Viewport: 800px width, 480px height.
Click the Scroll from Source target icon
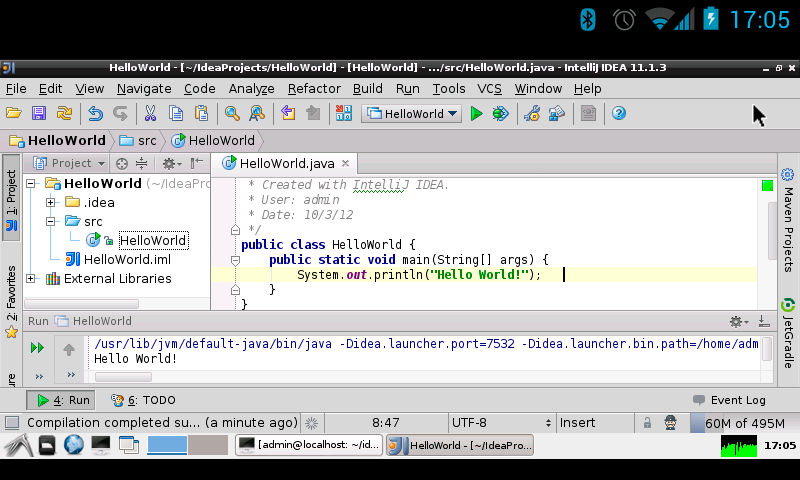121,163
